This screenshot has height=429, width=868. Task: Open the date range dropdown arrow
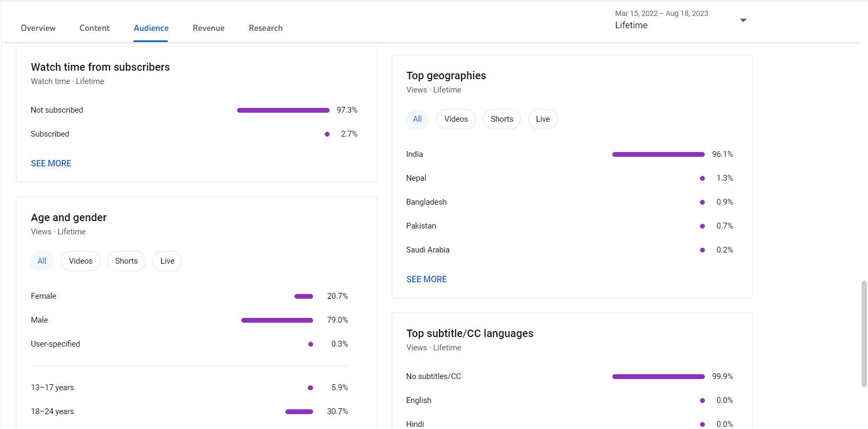pos(743,21)
